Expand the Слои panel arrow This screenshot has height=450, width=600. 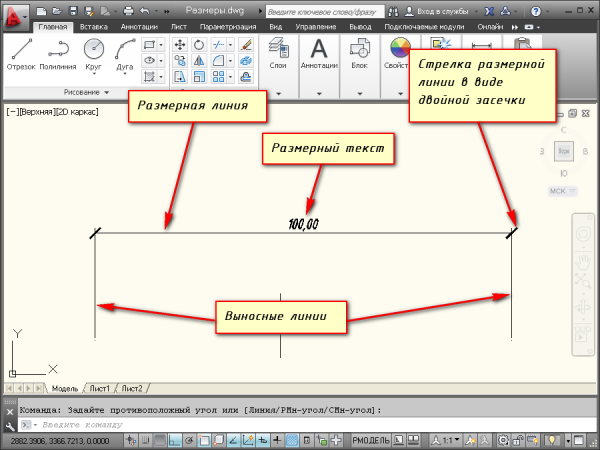coord(279,93)
